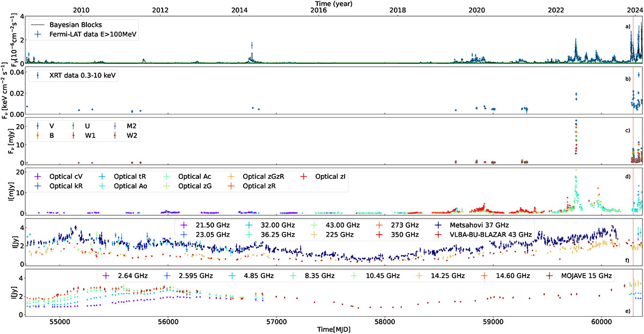Viewport: 644px width, 334px height.
Task: Select the XRT data 0.3-10 keV legend marker
Action: [38, 76]
